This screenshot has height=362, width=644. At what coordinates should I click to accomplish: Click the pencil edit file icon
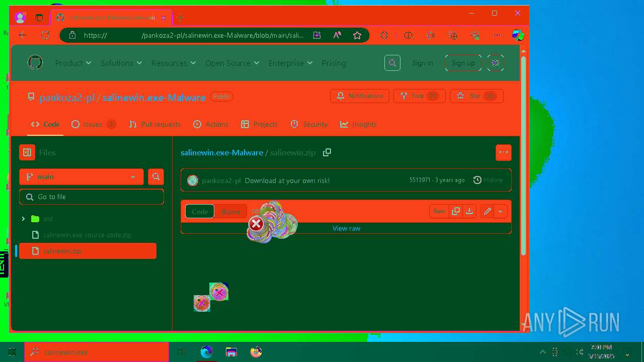487,212
